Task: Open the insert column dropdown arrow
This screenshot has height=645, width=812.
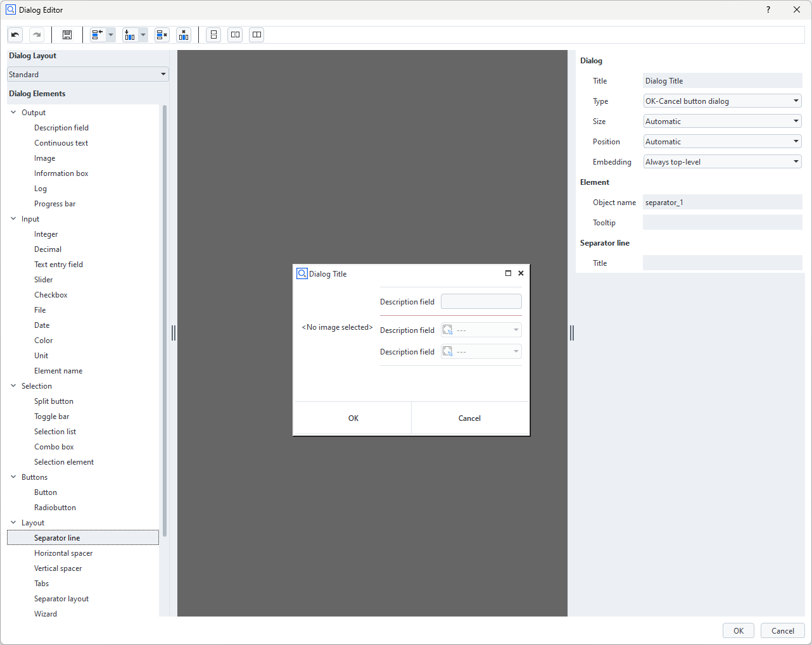Action: pos(143,35)
